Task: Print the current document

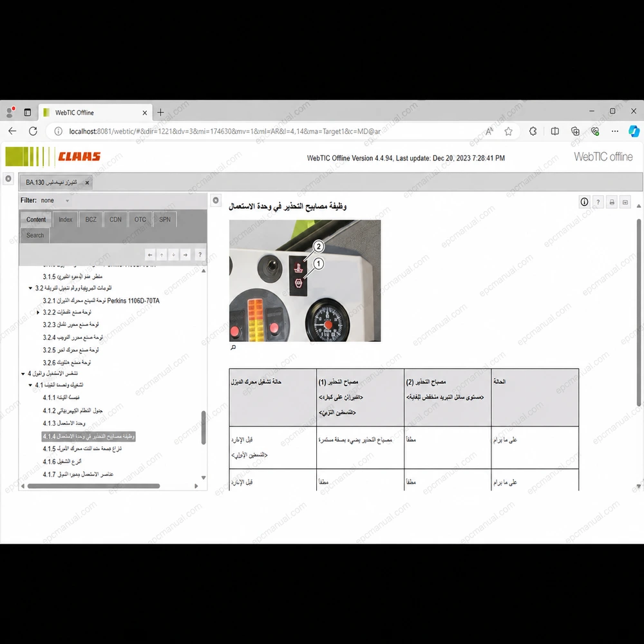Action: (x=612, y=202)
